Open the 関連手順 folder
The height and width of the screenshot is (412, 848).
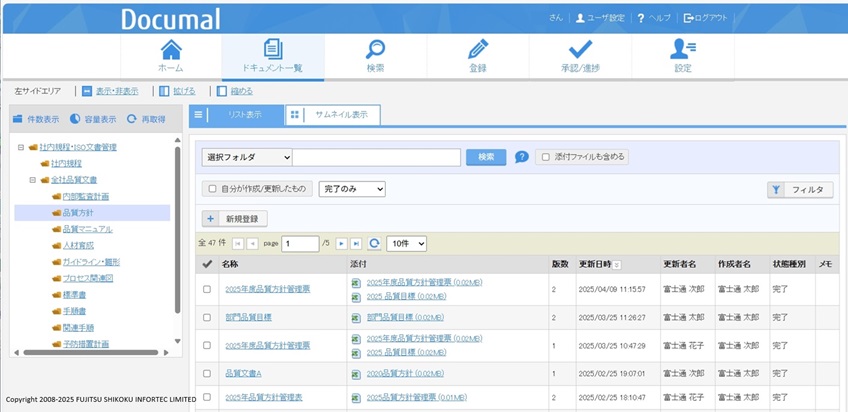[78, 328]
